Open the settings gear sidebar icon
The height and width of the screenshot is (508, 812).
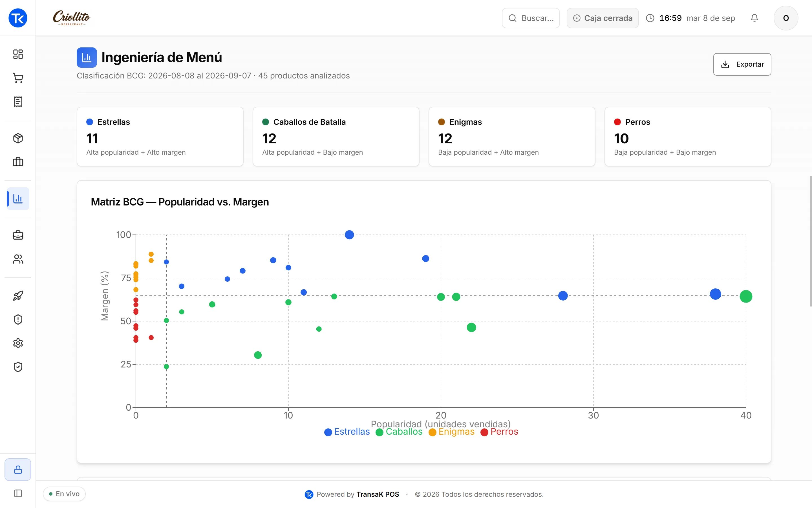(x=18, y=343)
